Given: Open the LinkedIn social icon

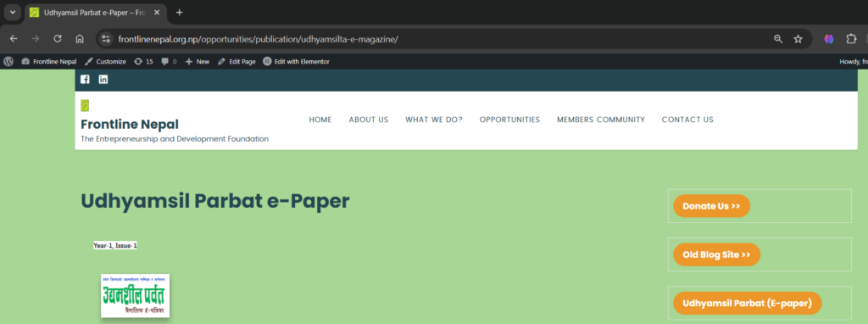Looking at the screenshot, I should (103, 79).
